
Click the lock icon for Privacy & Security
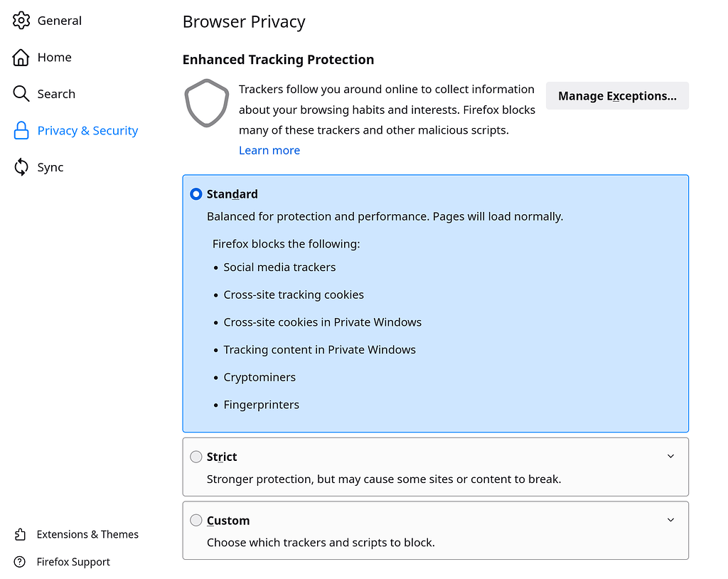pos(21,130)
